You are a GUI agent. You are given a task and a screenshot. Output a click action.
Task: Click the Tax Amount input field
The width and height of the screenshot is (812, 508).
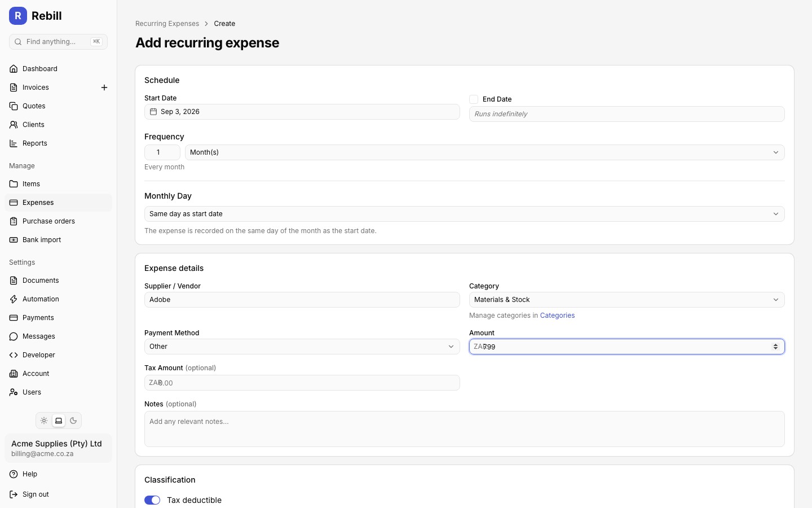tap(302, 383)
